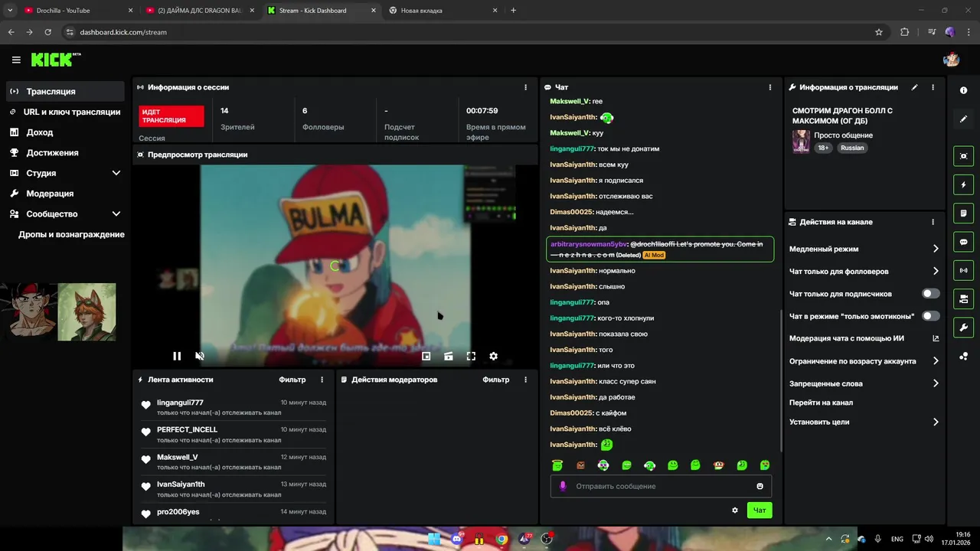
Task: Click the chat panel scrollbar
Action: pos(780,380)
